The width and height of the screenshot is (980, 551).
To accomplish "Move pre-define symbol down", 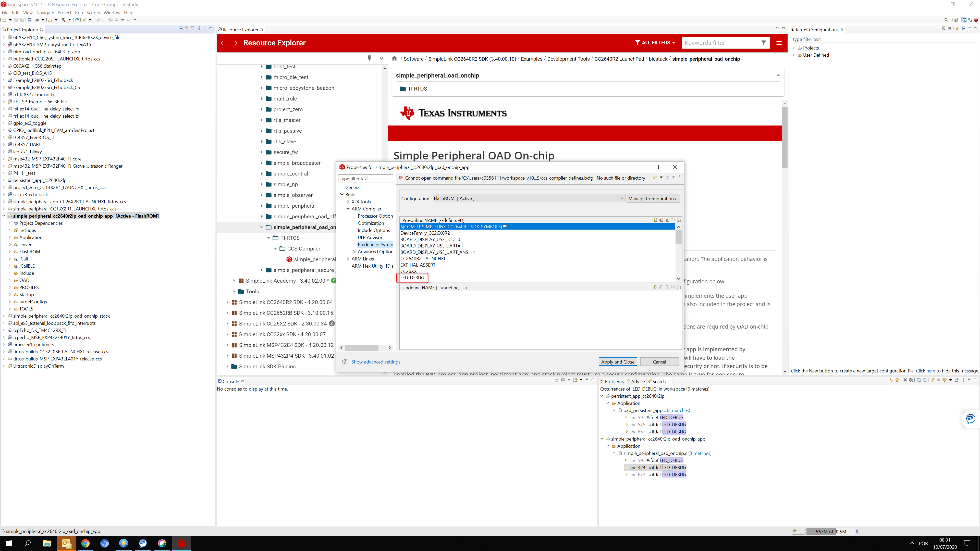I will click(x=679, y=220).
